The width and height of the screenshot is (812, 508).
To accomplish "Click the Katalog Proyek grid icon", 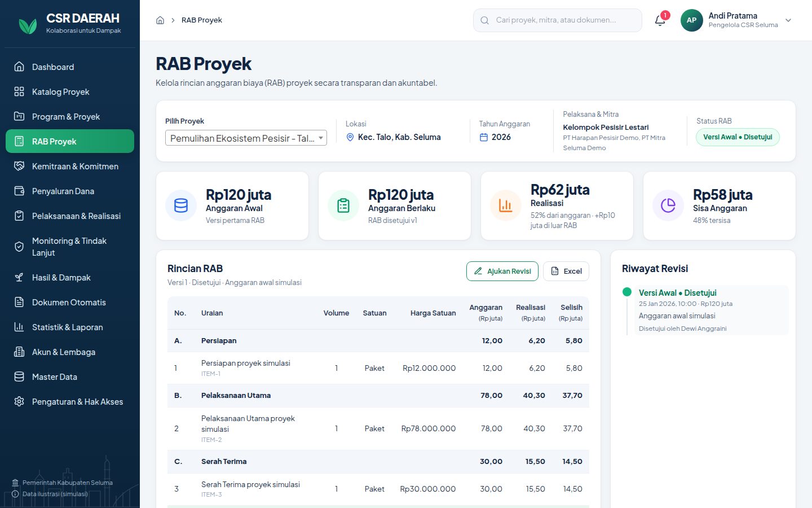I will 19,91.
